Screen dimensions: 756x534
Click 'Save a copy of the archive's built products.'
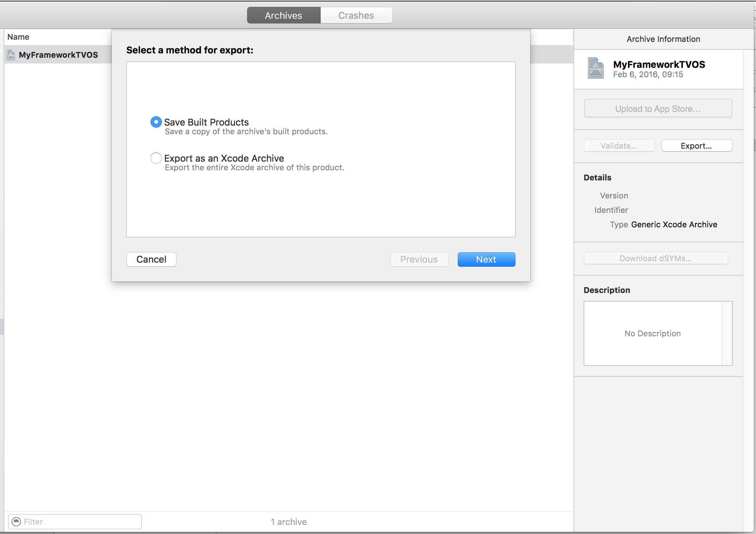point(246,132)
